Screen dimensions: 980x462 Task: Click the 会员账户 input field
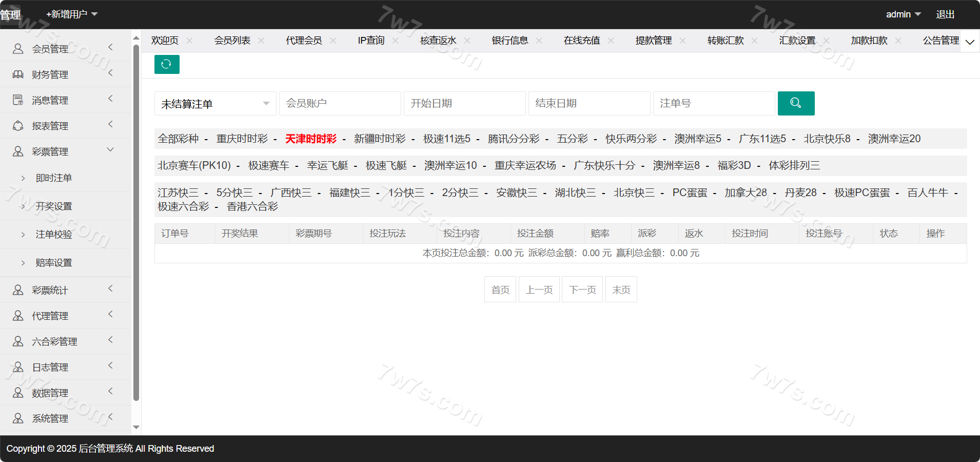pos(340,104)
